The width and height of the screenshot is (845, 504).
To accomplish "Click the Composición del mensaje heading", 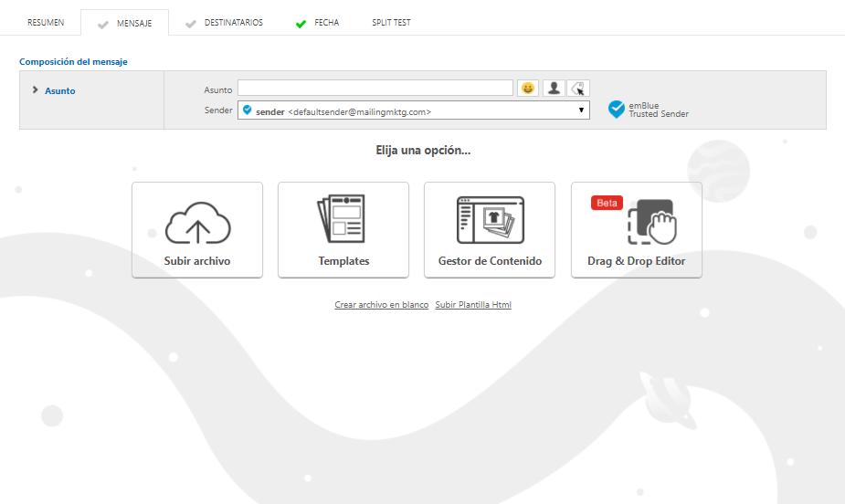I will [x=73, y=62].
